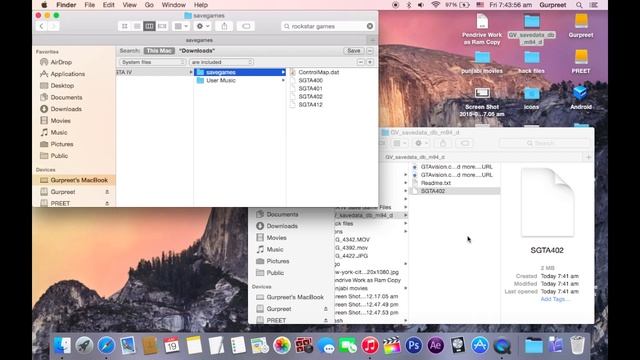Open After Effects from the Dock
The width and height of the screenshot is (640, 360).
(436, 346)
